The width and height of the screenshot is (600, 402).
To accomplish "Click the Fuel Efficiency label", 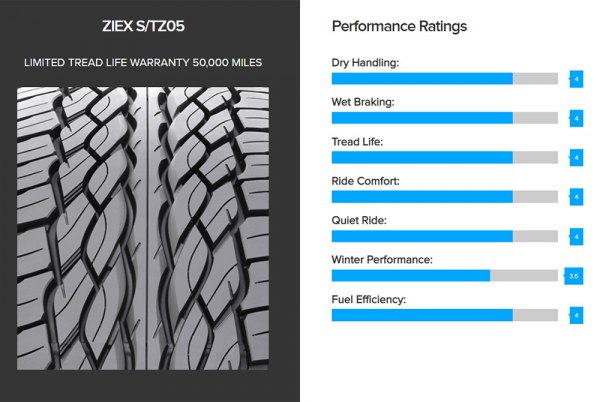I will pos(370,299).
